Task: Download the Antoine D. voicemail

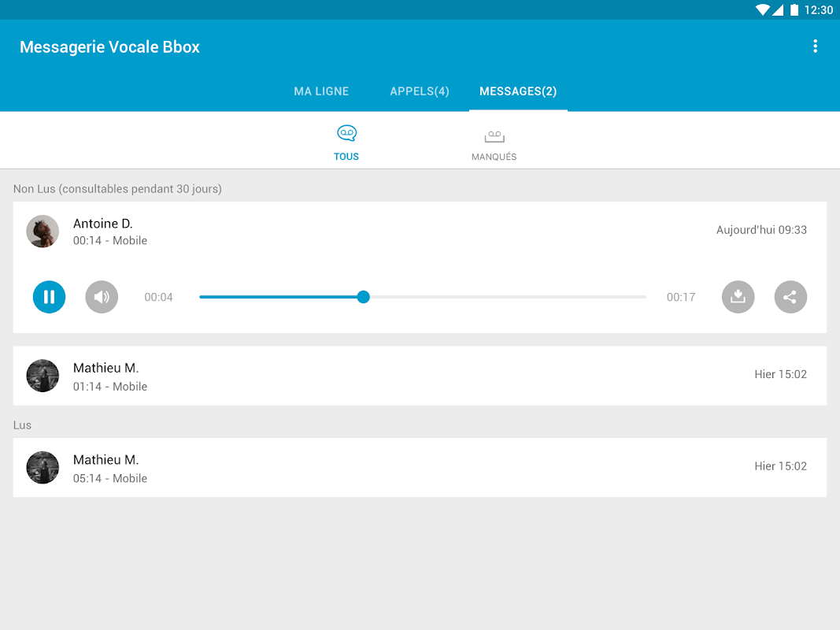Action: [738, 297]
